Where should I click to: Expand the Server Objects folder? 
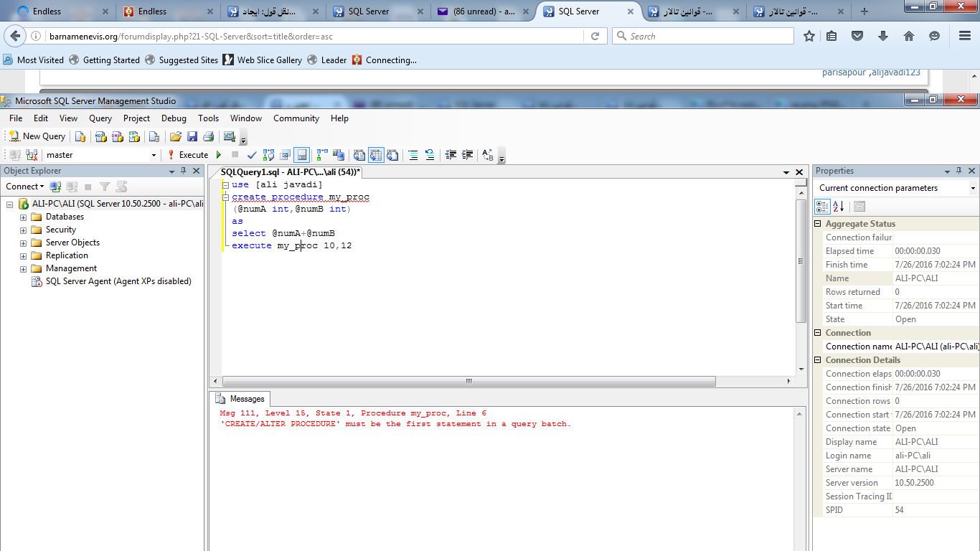tap(23, 242)
